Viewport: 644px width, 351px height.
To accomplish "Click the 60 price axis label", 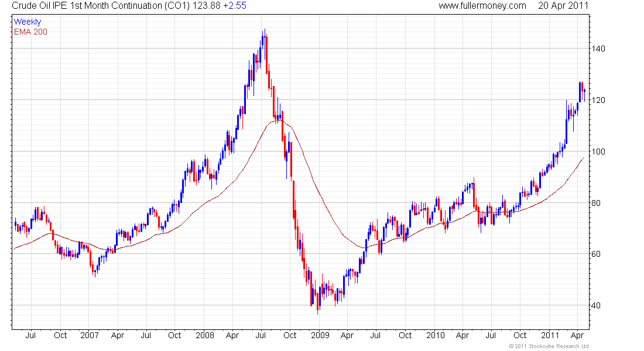I will 596,254.
